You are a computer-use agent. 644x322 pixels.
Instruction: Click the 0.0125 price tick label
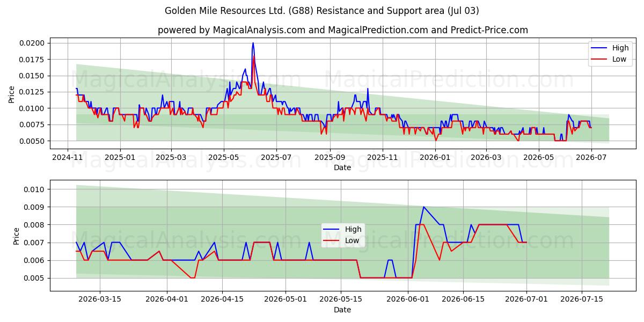click(x=33, y=92)
